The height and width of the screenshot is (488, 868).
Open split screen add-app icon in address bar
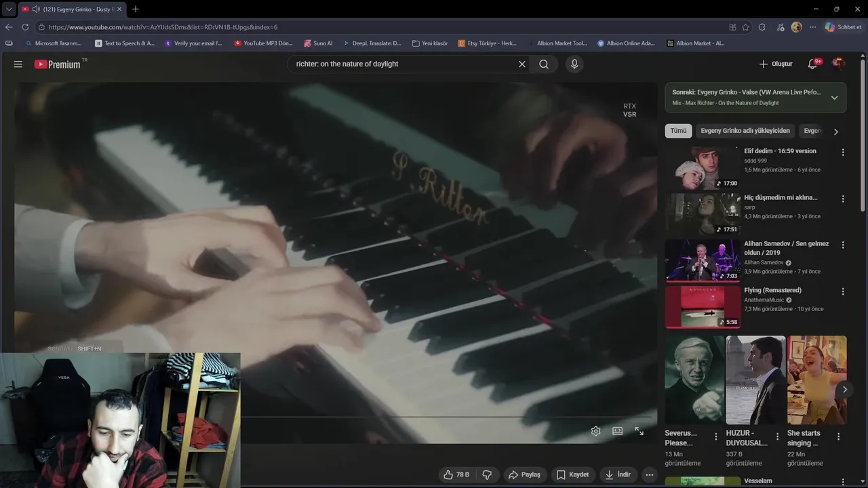click(x=732, y=27)
